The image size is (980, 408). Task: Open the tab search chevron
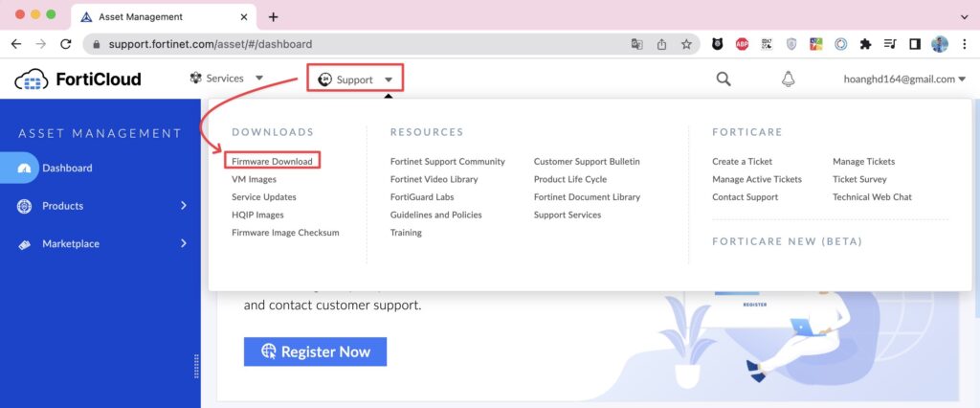pyautogui.click(x=965, y=17)
